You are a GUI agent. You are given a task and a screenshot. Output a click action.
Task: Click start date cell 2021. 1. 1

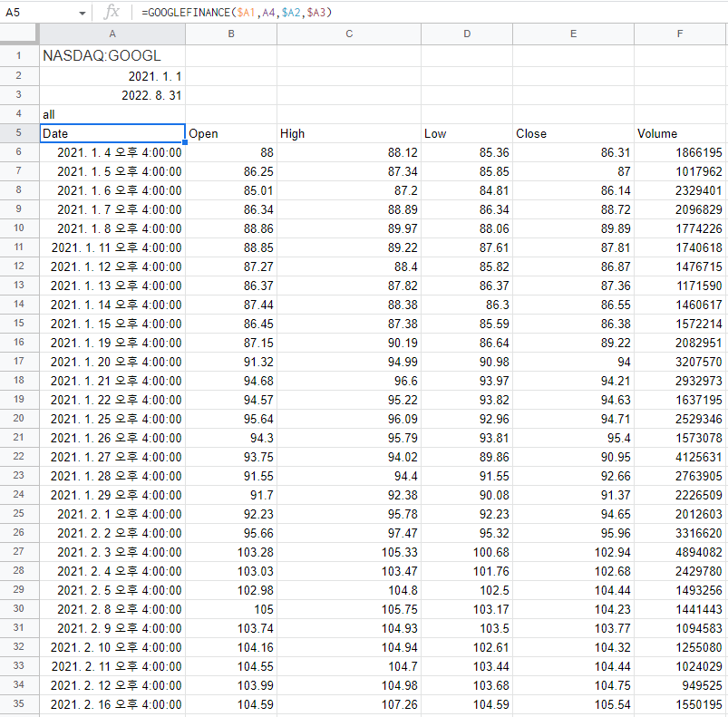pyautogui.click(x=112, y=76)
